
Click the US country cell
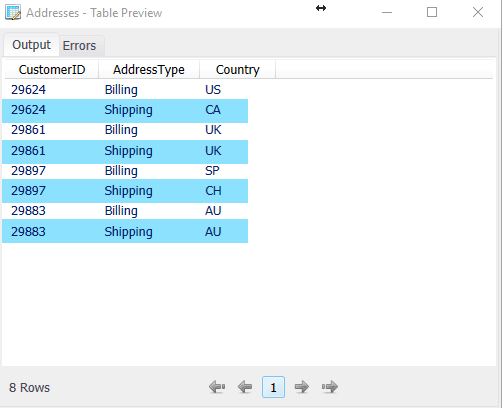click(213, 90)
